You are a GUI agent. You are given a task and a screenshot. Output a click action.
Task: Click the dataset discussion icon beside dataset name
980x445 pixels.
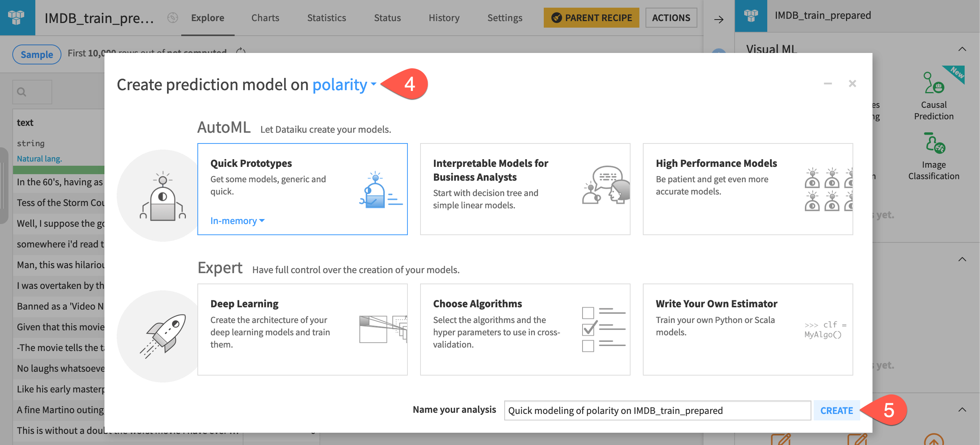[x=173, y=18]
